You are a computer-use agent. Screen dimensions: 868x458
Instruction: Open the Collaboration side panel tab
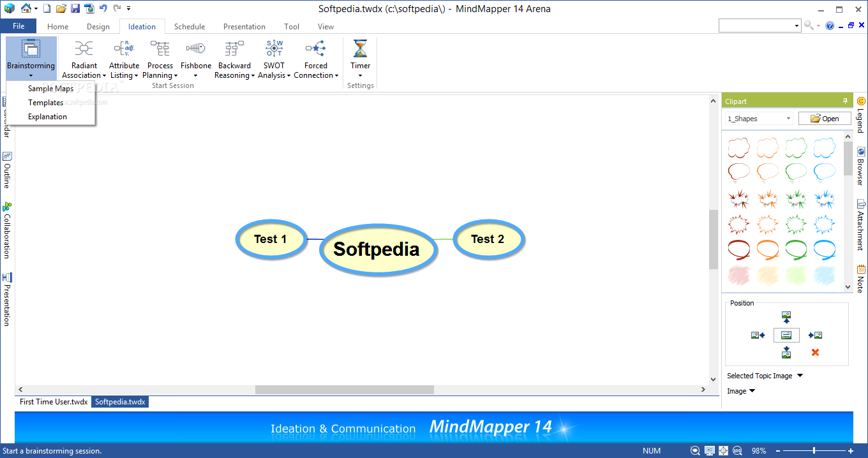pyautogui.click(x=7, y=230)
